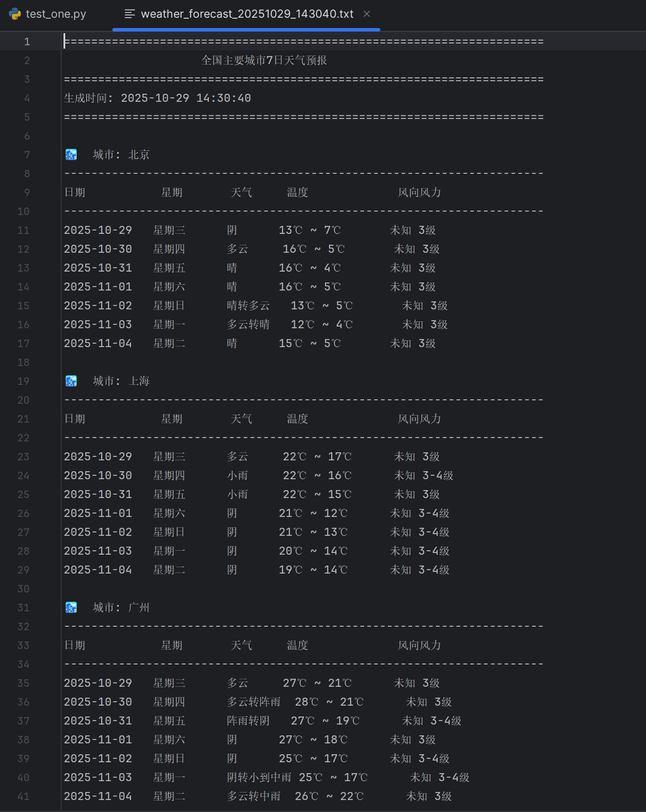The image size is (646, 812).
Task: Click 星期一 on line 28
Action: coord(169,551)
